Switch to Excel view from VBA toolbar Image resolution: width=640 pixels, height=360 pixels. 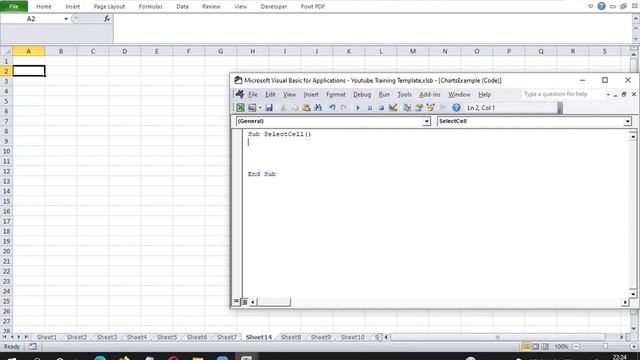click(240, 108)
